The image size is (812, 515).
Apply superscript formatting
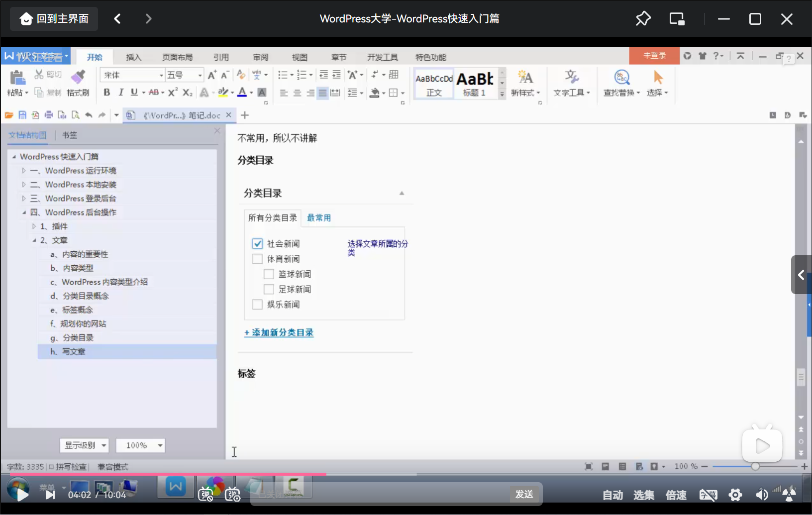(x=173, y=93)
